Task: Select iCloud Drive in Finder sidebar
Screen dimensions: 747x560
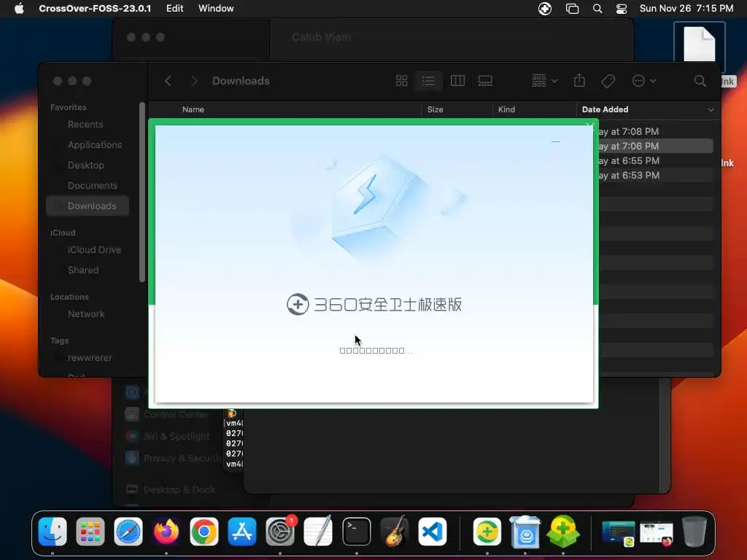Action: [x=94, y=249]
